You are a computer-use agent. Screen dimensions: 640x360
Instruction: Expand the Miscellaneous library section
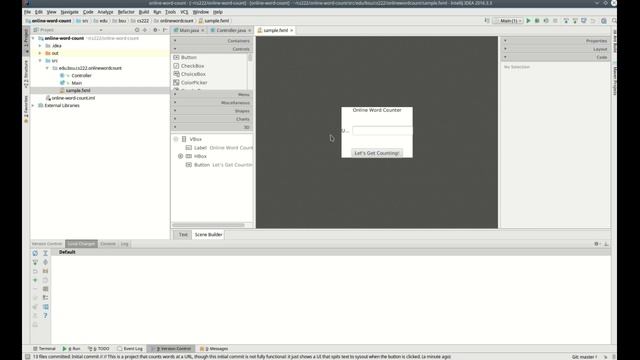pos(211,102)
